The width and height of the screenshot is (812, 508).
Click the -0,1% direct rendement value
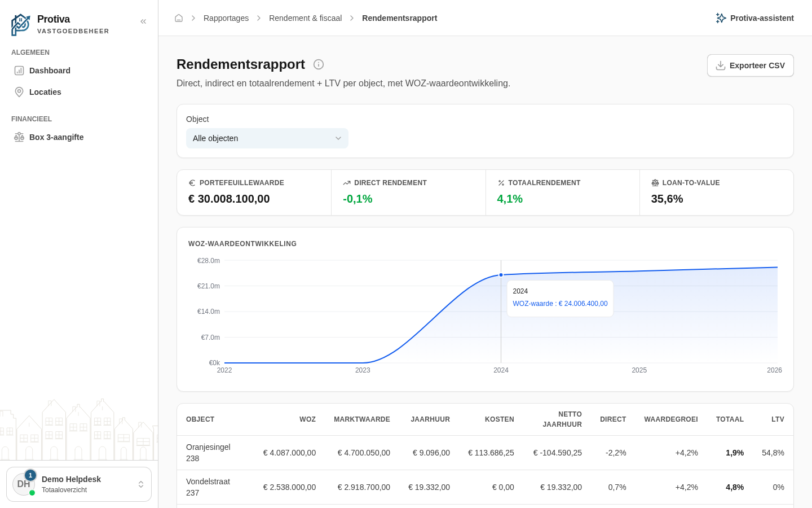(358, 199)
